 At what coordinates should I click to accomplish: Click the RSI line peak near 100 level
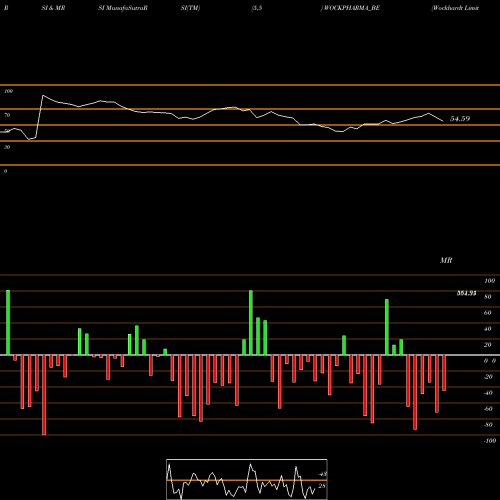[43, 96]
